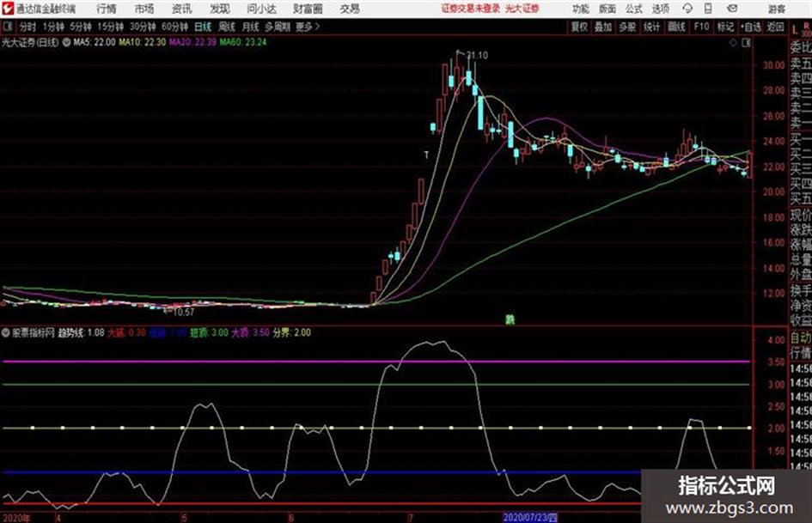The image size is (812, 523).
Task: Click the 31.10 high price label
Action: click(x=477, y=56)
